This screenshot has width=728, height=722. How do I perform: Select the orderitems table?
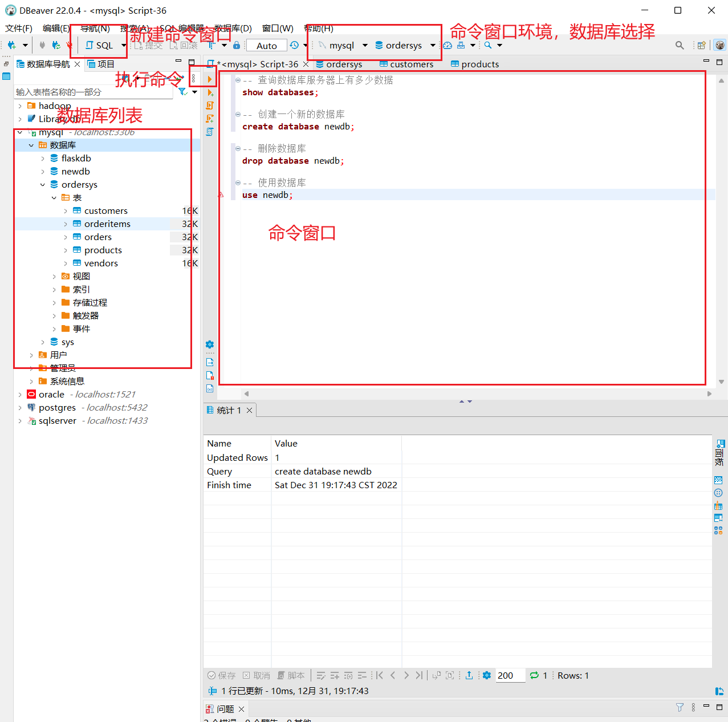(107, 224)
